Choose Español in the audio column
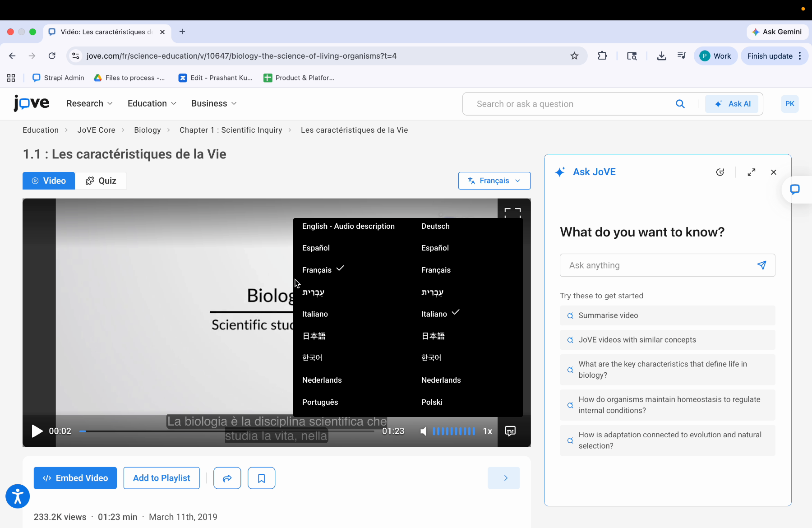 316,248
